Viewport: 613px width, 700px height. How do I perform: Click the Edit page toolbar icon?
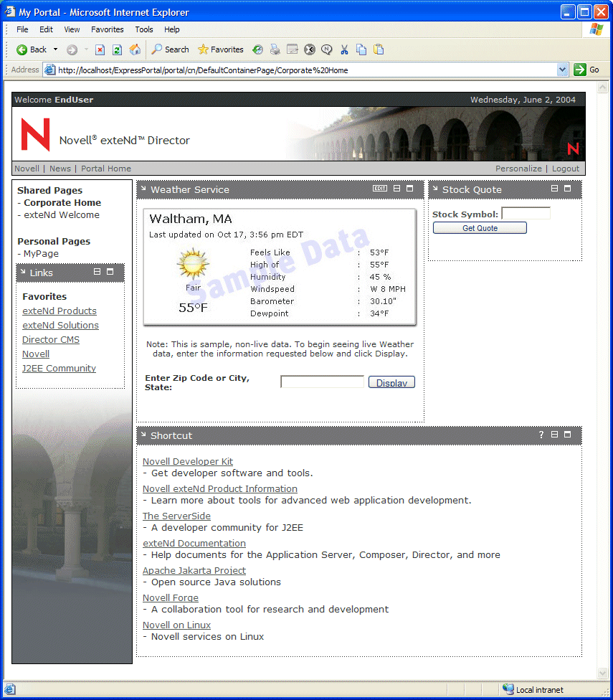[x=293, y=49]
